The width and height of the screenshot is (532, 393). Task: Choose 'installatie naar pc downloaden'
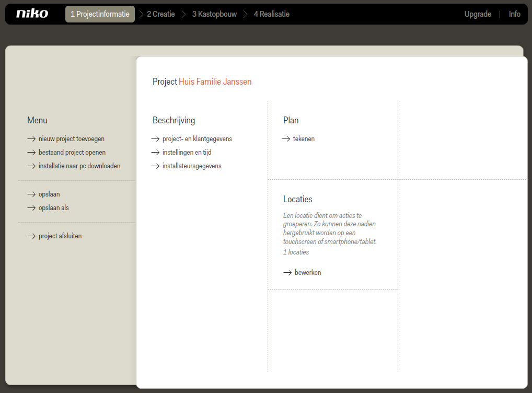(79, 166)
